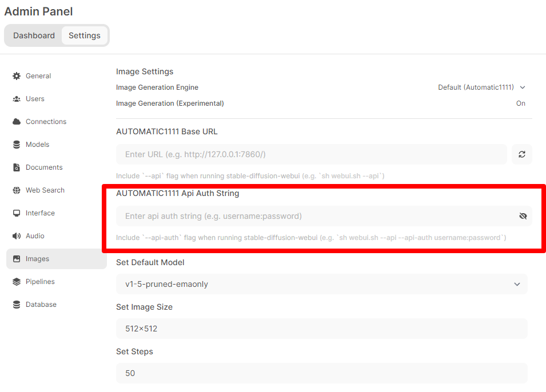Open the Models settings section
The height and width of the screenshot is (392, 546).
(57, 145)
